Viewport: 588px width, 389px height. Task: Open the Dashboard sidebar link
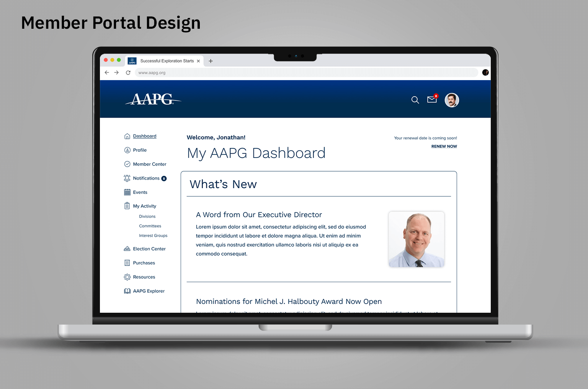click(x=145, y=136)
